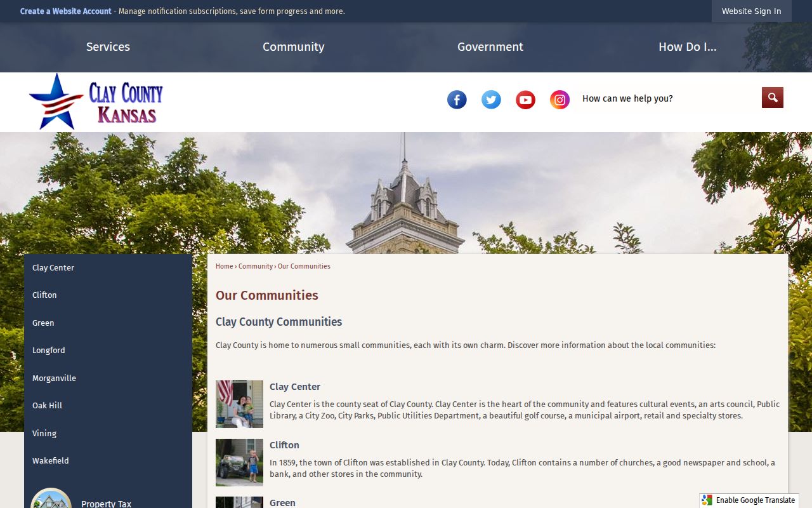Click Enable Google Translate button

[749, 500]
